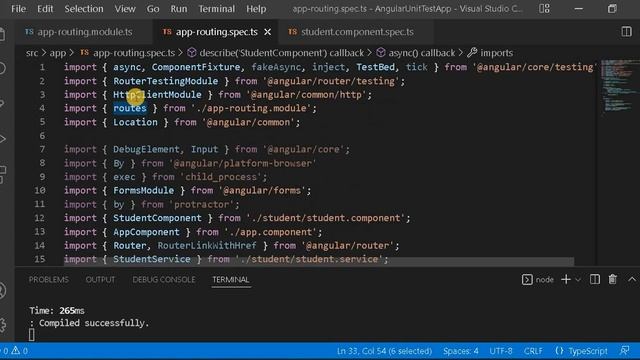Click 'Compiled successfully.' terminal text
This screenshot has height=360, width=640.
pyautogui.click(x=94, y=323)
